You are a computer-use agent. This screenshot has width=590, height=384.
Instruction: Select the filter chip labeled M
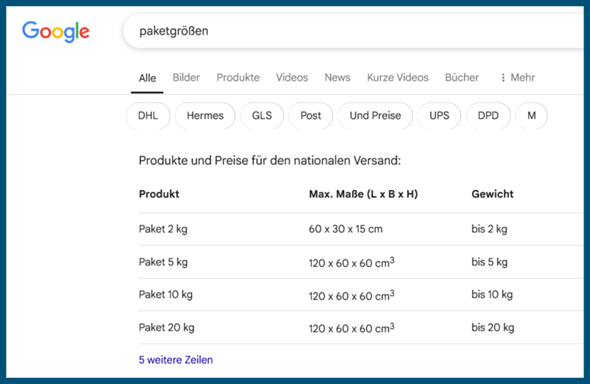531,115
